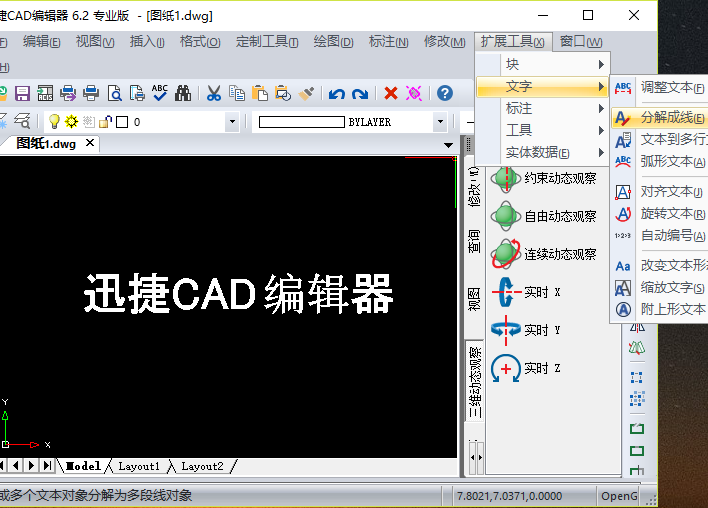This screenshot has width=708, height=508.
Task: Expand the 工具 submenu
Action: 543,130
